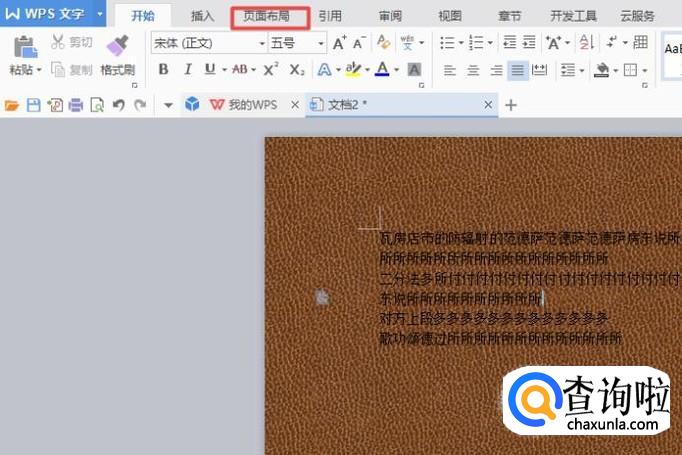Click the Format Painter brush icon
Image resolution: width=682 pixels, height=455 pixels.
tap(117, 45)
